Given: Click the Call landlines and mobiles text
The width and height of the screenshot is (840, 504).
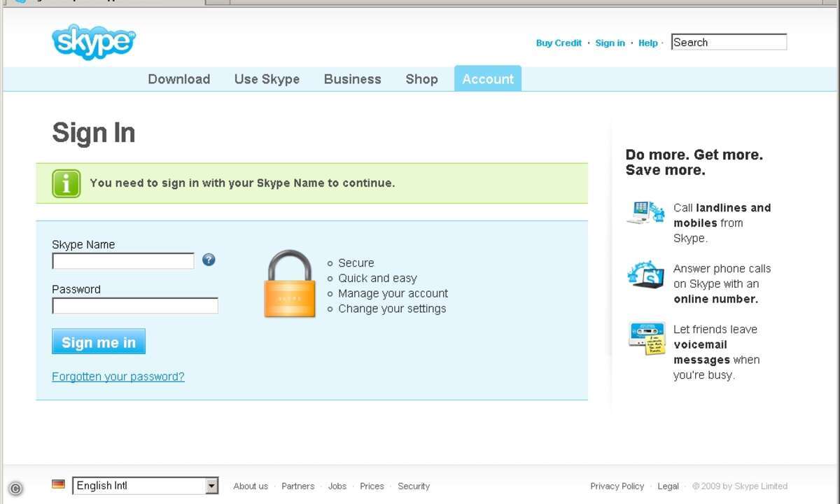Looking at the screenshot, I should tap(722, 223).
